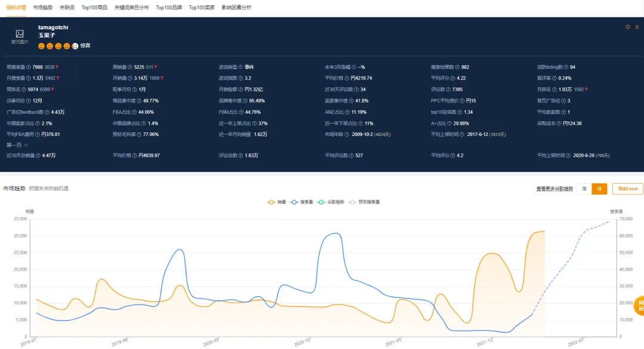Click help icon next to 波动类型
644x349 pixels.
coord(241,67)
